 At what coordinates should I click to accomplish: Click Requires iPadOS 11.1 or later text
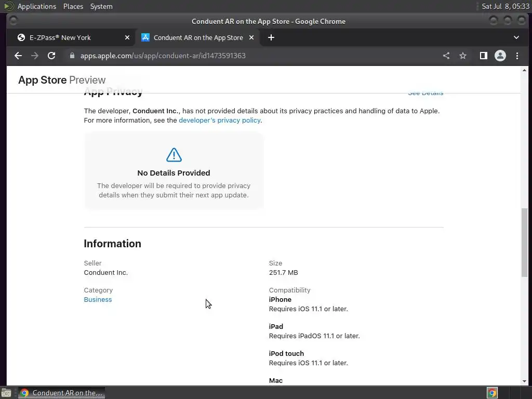pyautogui.click(x=314, y=336)
